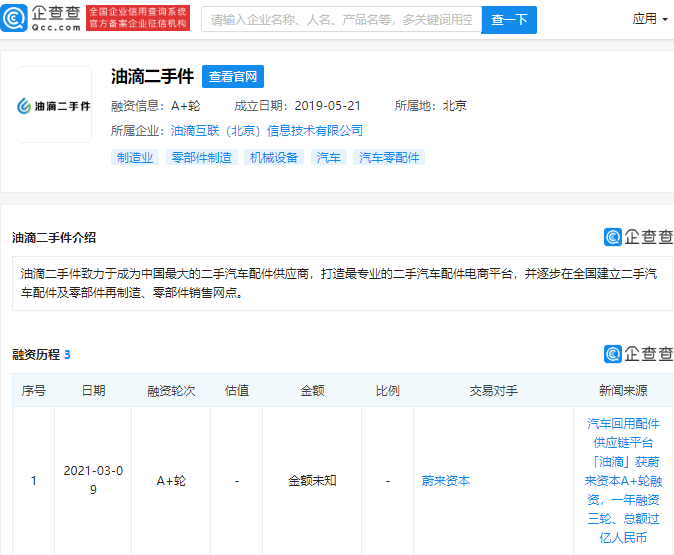This screenshot has height=555, width=674.
Task: Click the company introduction paragraph
Action: [339, 283]
